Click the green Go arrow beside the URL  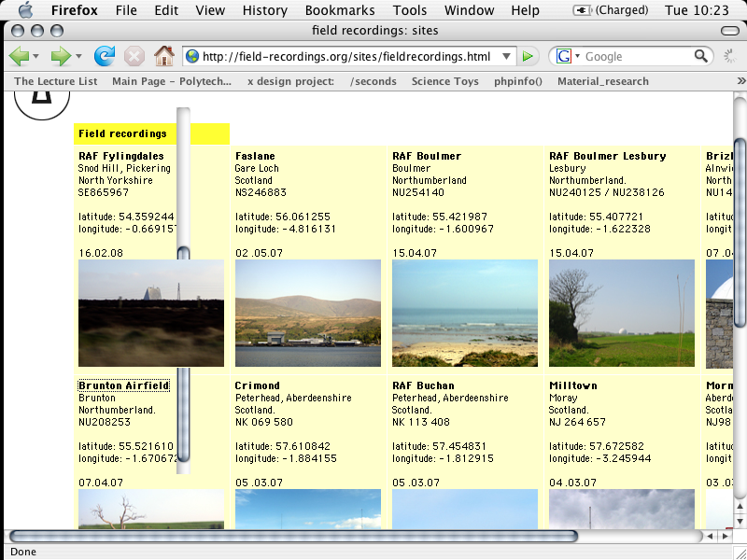click(x=528, y=56)
